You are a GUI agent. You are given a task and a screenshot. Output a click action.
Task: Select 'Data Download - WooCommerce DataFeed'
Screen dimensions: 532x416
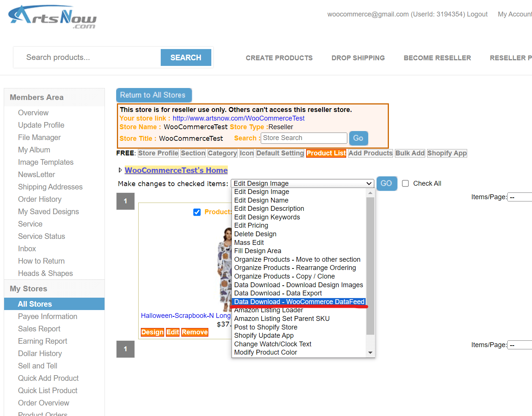click(299, 302)
